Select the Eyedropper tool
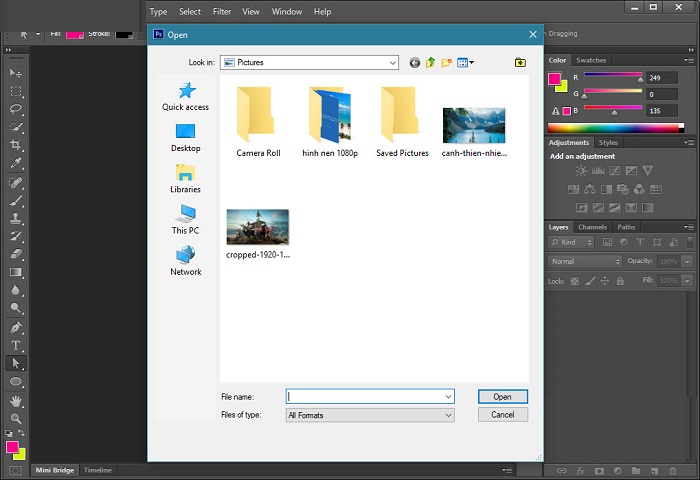 pos(16,163)
